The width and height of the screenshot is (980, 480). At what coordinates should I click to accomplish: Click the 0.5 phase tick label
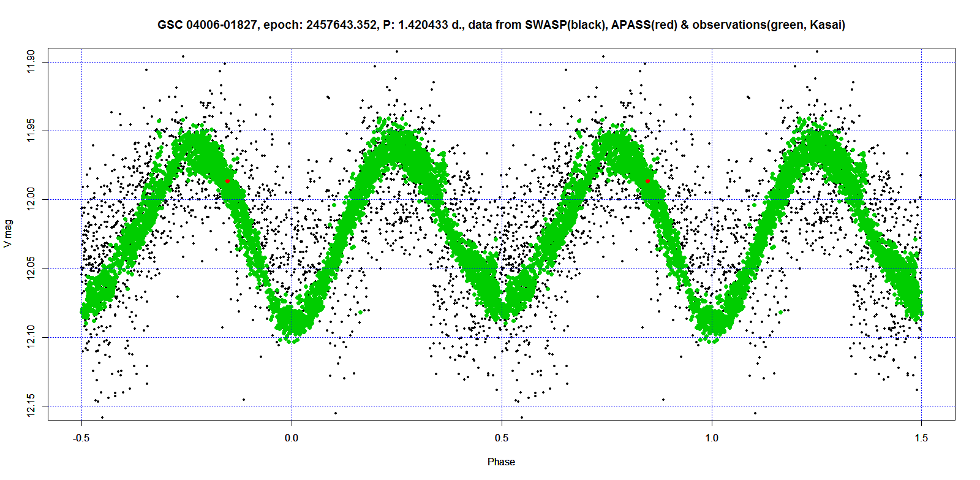tap(502, 438)
